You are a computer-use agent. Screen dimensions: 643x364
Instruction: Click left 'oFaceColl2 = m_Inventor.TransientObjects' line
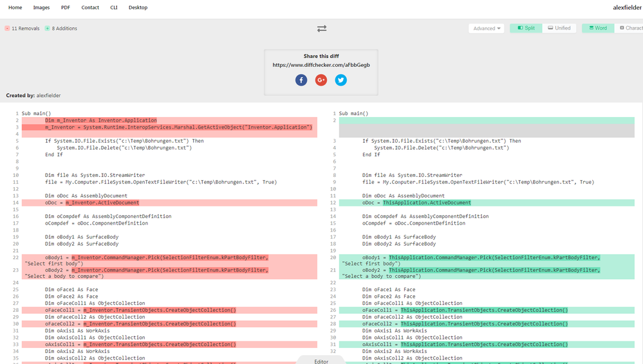(140, 324)
